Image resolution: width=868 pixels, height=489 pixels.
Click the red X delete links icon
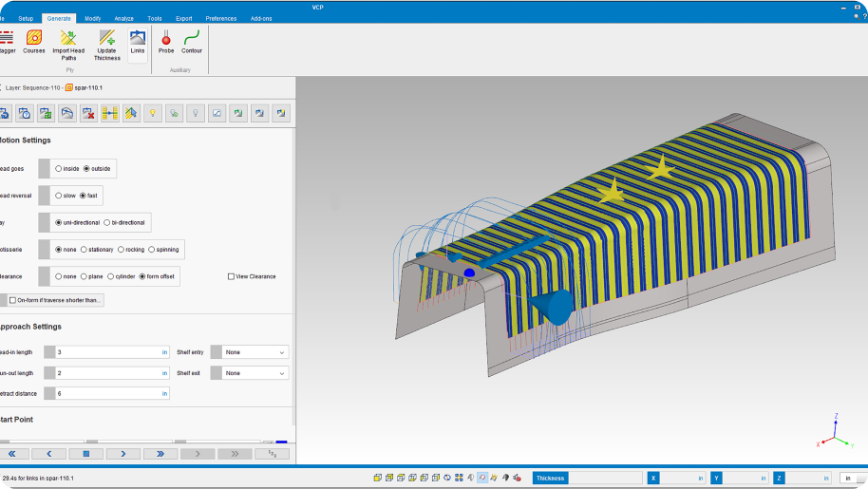pos(88,113)
